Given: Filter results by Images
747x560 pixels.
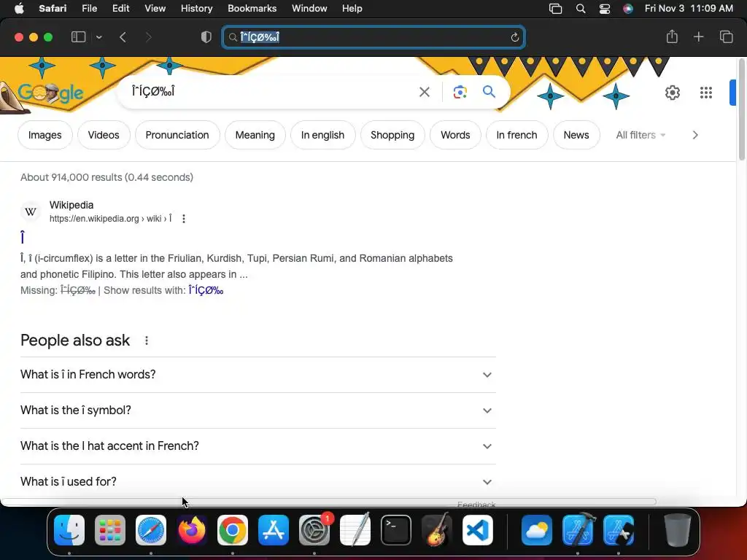Looking at the screenshot, I should point(44,135).
